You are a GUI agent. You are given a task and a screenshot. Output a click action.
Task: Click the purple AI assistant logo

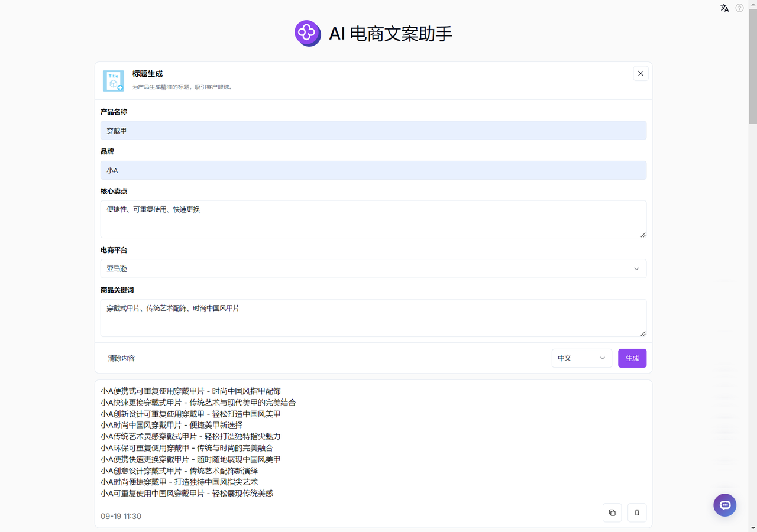click(x=308, y=33)
